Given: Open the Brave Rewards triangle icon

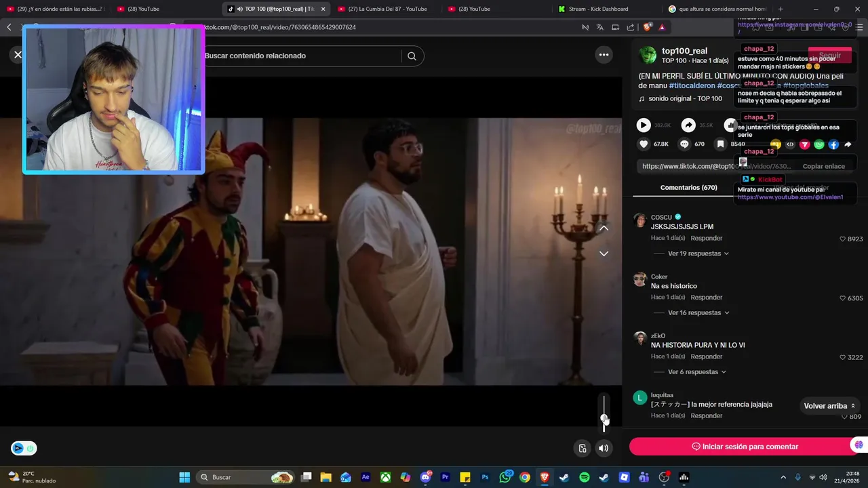Looking at the screenshot, I should coord(662,27).
